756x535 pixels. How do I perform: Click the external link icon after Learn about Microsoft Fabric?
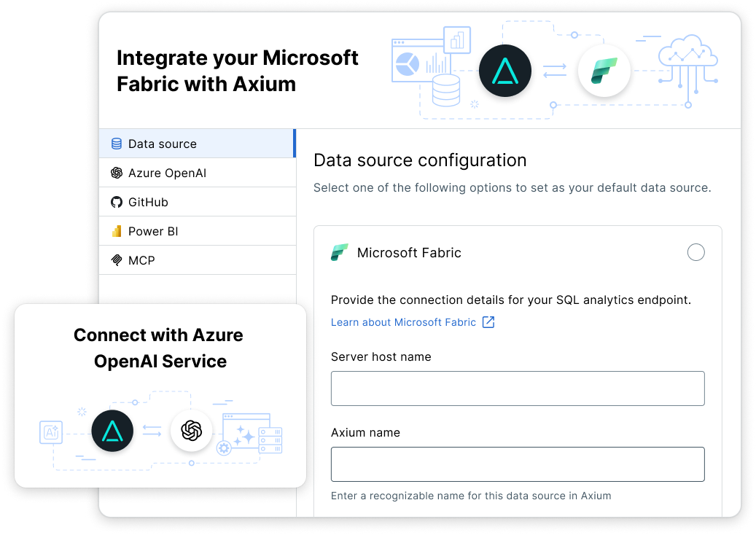click(x=488, y=321)
